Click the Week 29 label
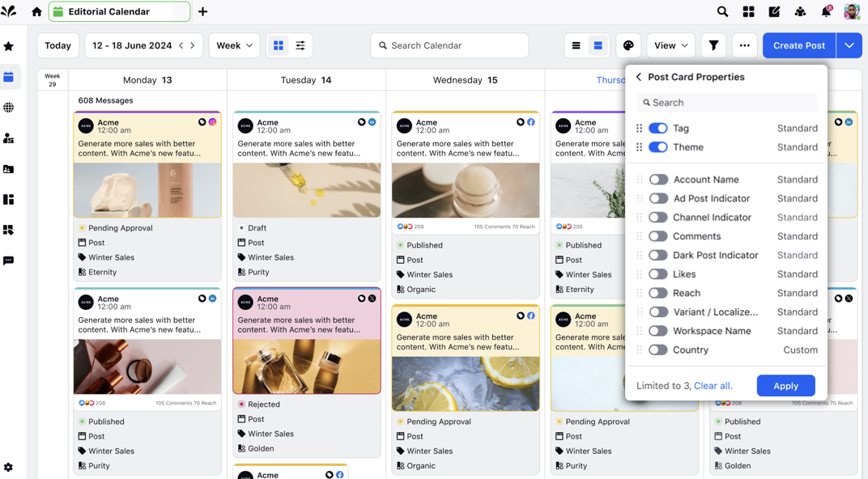The image size is (868, 479). click(53, 80)
